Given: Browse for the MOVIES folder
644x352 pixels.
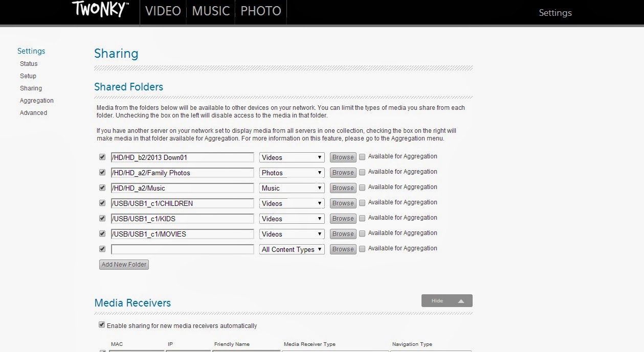Looking at the screenshot, I should 343,234.
